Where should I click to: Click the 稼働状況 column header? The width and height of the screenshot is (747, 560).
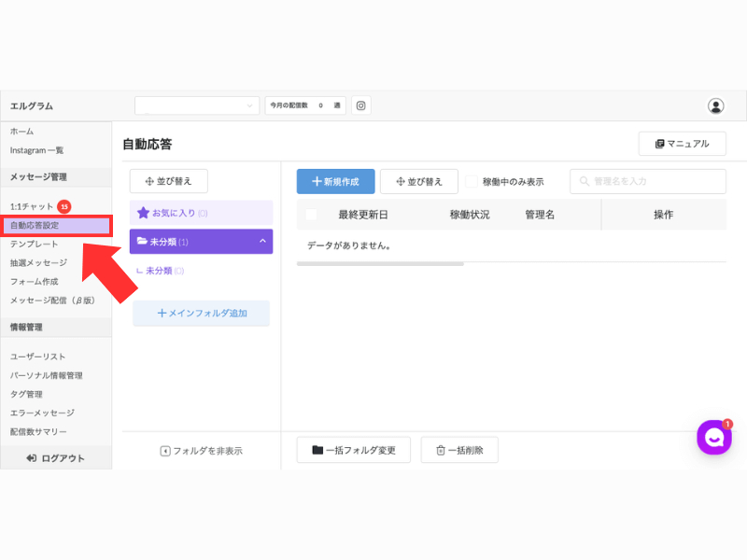(470, 215)
